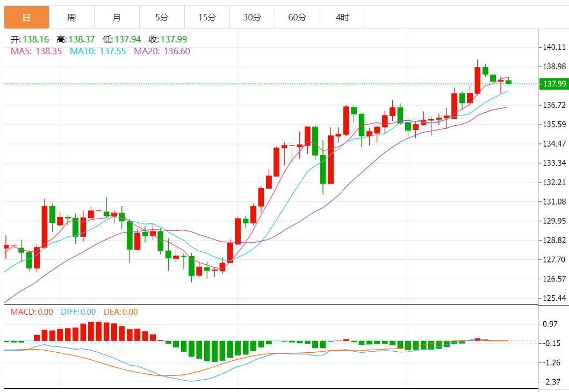
Task: Switch to the 4时 four-hour tab
Action: tap(342, 17)
